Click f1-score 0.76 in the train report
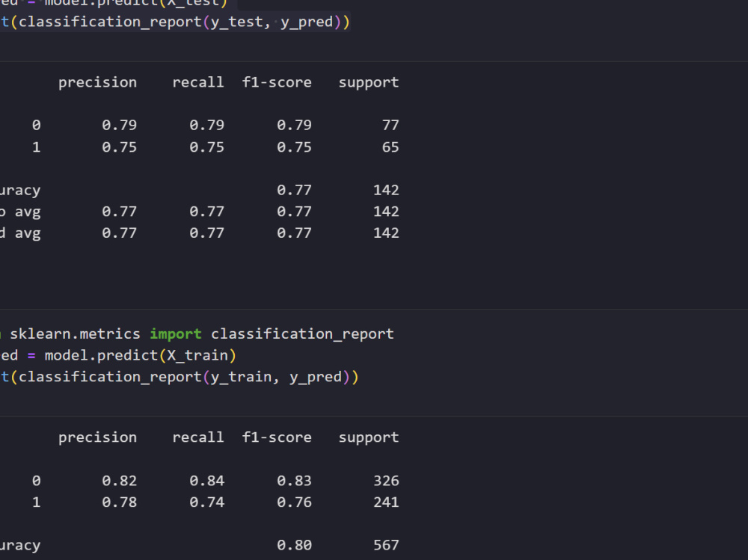This screenshot has width=748, height=560. [294, 502]
